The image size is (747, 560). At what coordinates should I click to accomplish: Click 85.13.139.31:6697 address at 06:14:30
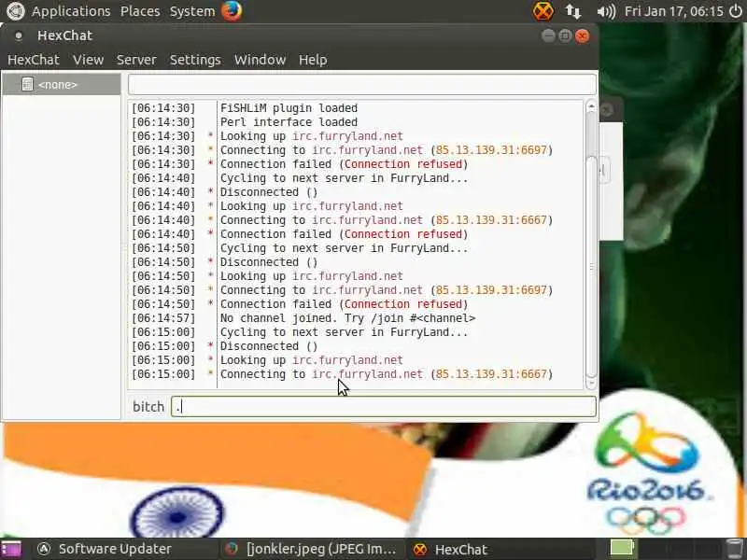pos(491,150)
